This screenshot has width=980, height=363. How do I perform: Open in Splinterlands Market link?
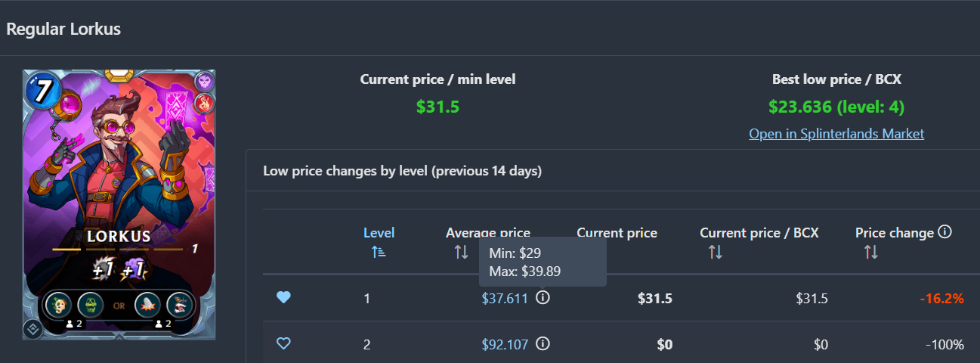(x=836, y=134)
